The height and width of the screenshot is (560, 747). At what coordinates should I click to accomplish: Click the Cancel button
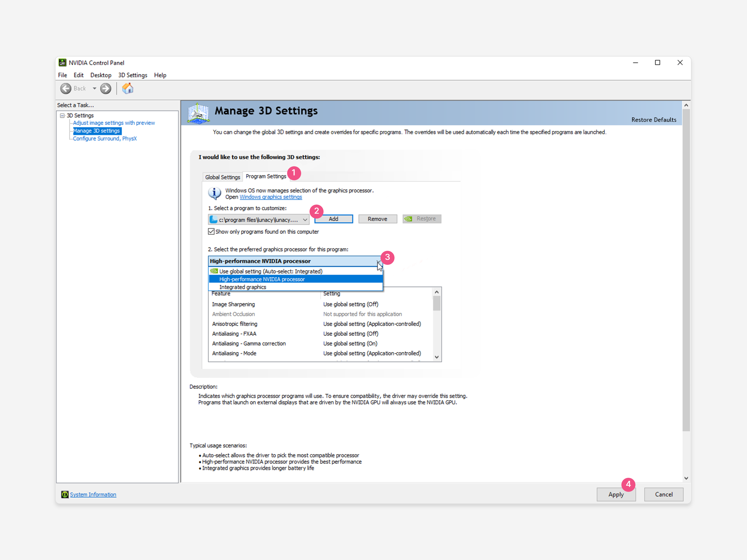click(664, 494)
